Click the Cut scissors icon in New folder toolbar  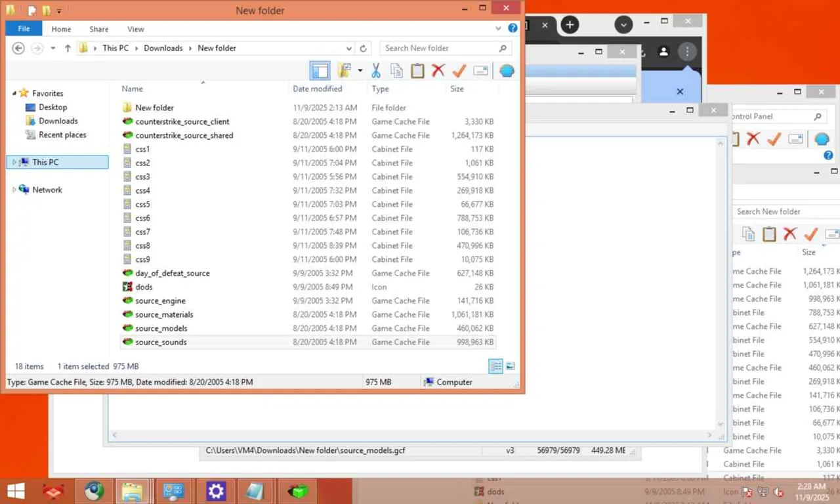point(376,71)
